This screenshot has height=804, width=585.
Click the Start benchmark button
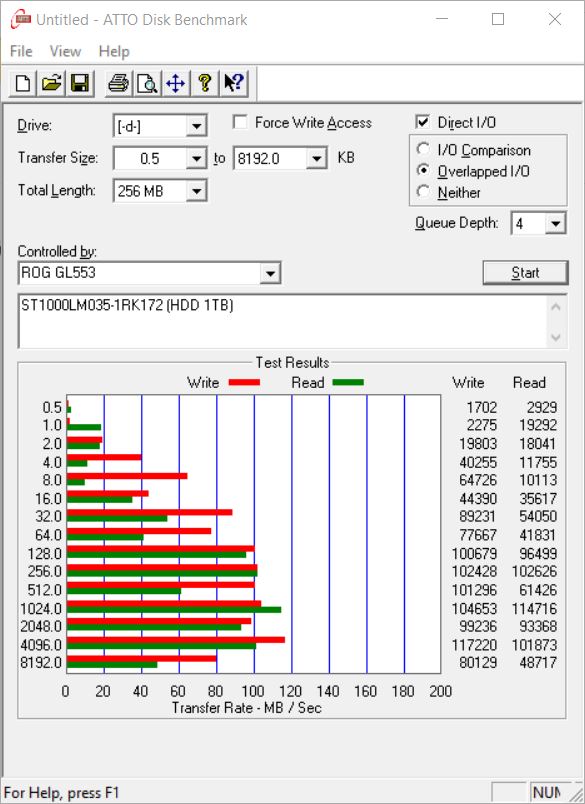click(526, 273)
